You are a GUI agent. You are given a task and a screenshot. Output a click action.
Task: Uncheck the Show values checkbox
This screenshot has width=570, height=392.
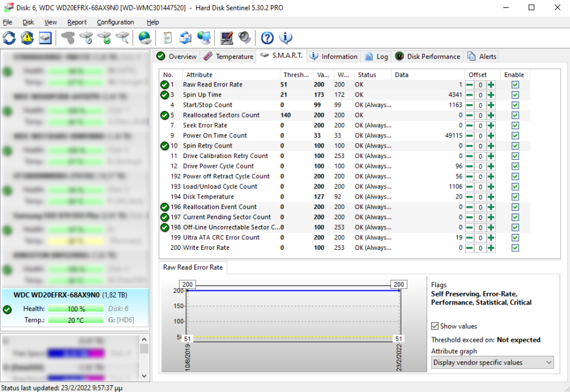tap(435, 326)
